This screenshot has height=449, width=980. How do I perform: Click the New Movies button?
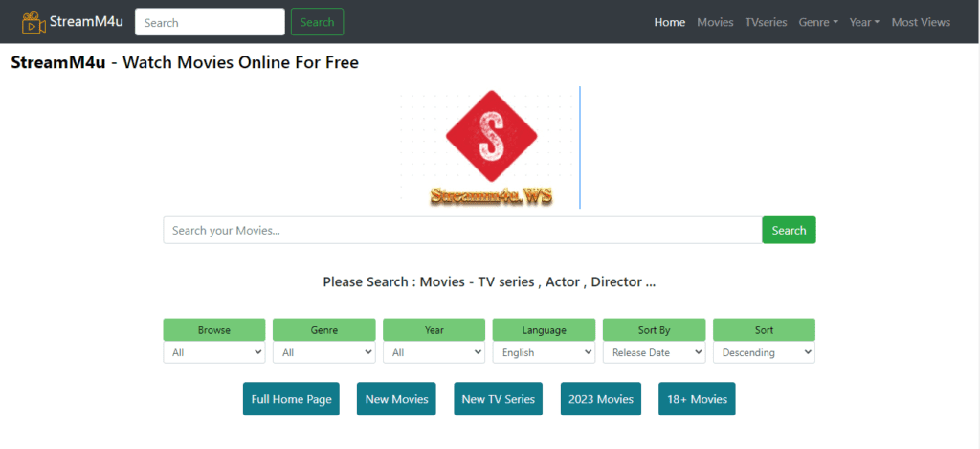coord(396,399)
